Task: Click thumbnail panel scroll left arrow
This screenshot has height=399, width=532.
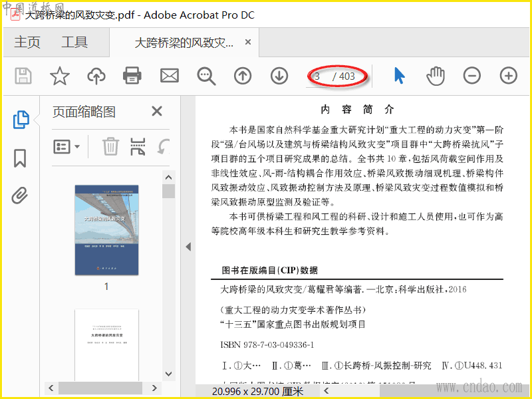Action: [51, 388]
